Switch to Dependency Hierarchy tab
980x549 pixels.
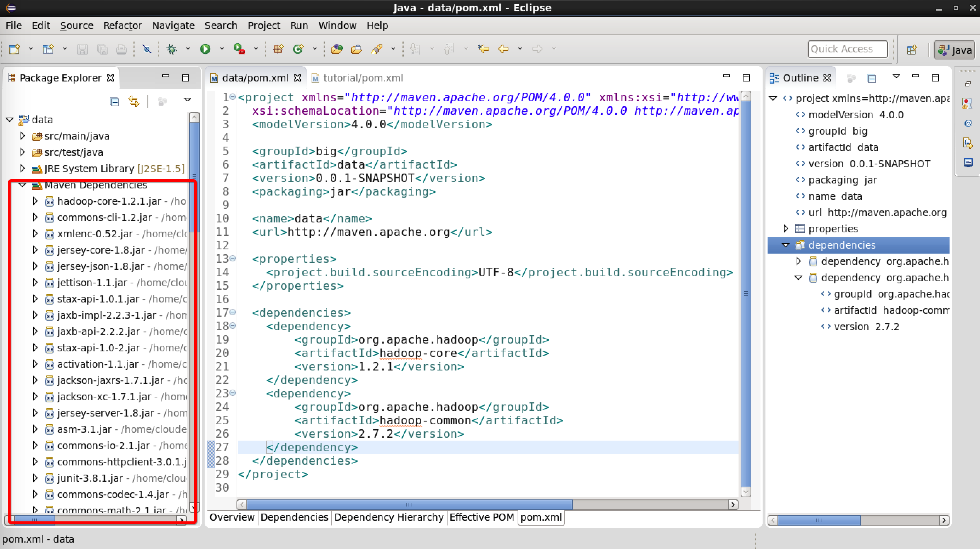coord(388,517)
